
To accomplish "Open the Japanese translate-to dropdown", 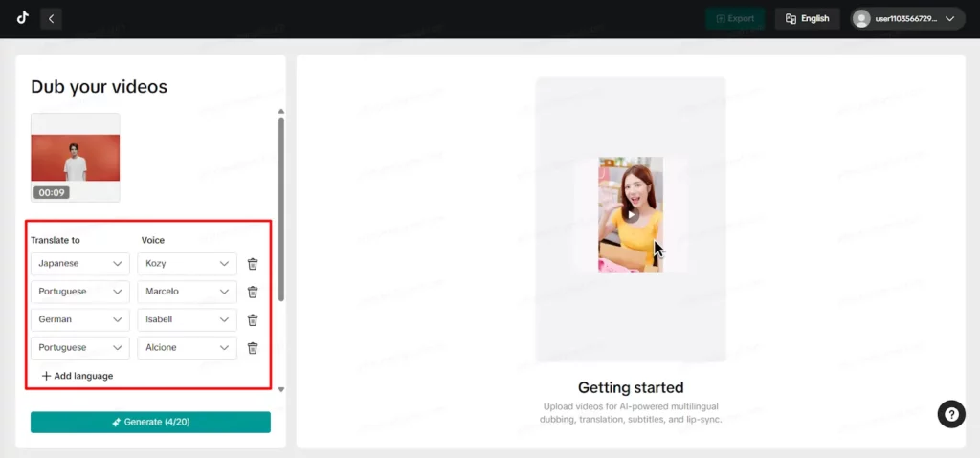I will 79,264.
